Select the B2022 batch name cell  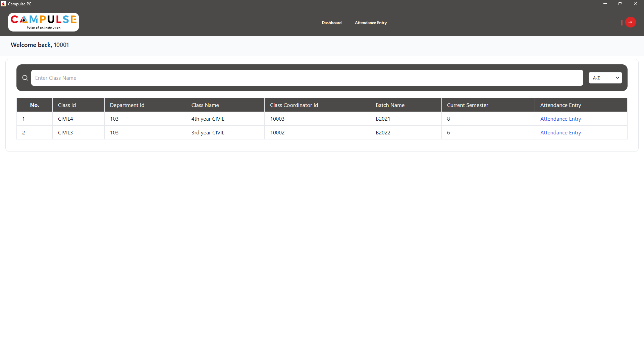point(383,133)
